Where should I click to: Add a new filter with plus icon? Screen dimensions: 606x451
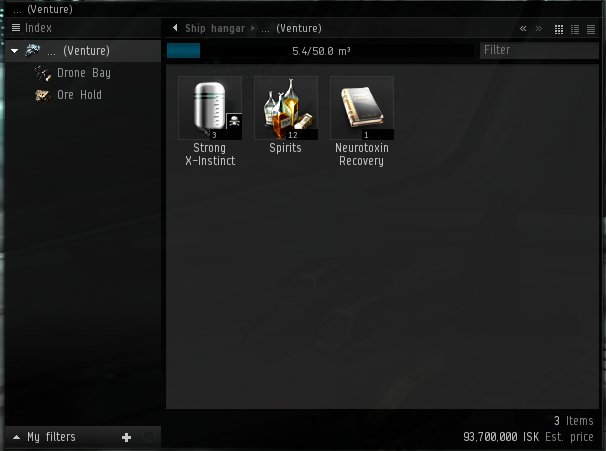126,437
